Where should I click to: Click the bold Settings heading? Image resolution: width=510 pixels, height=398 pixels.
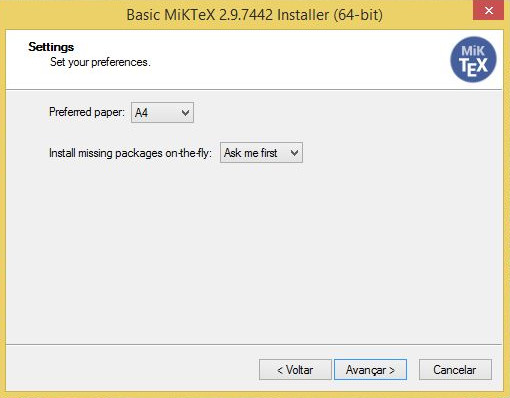point(51,47)
